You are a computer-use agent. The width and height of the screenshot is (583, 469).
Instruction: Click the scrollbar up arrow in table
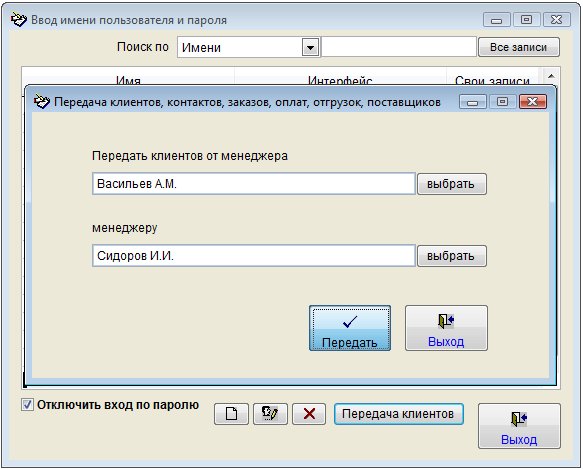coord(551,76)
